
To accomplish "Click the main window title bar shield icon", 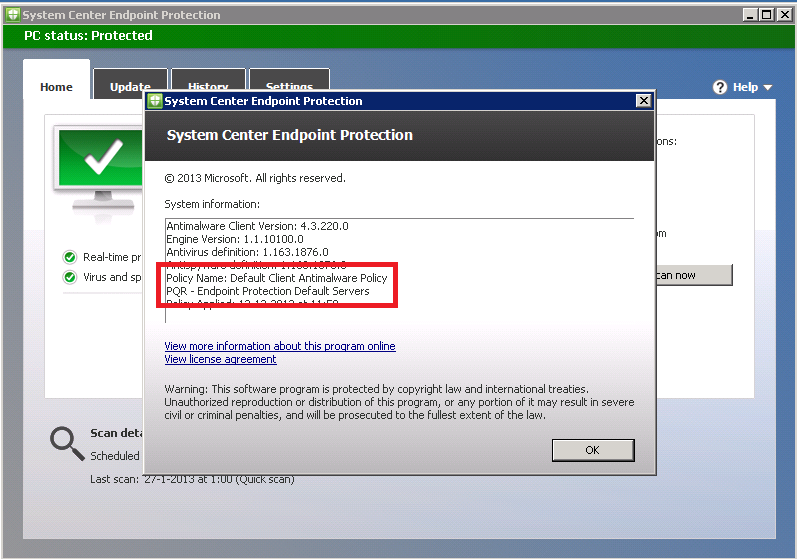I will [x=13, y=15].
